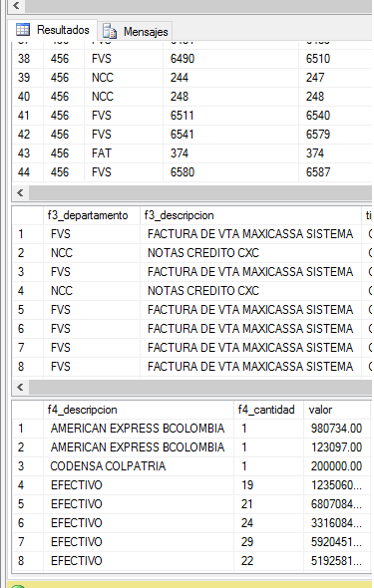Click cell 247 in row 39
Image resolution: width=374 pixels, height=588 pixels.
(335, 78)
